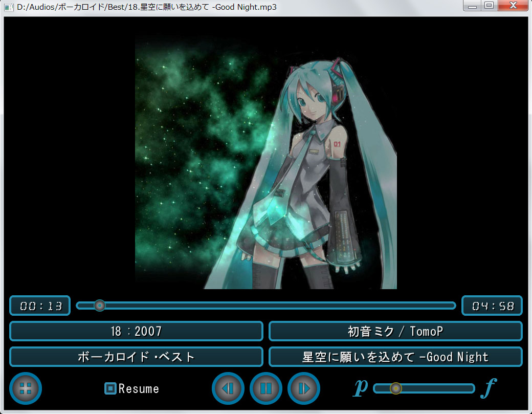Maximize the player window
The image size is (532, 414).
[489, 6]
